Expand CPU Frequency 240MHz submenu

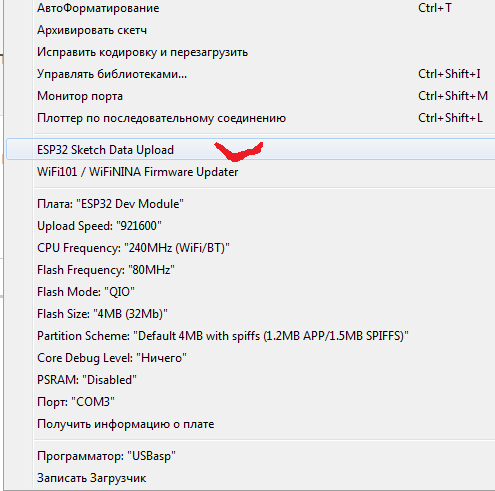coord(251,248)
